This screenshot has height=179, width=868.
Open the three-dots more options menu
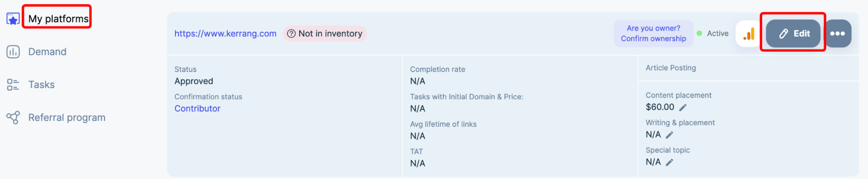point(838,33)
